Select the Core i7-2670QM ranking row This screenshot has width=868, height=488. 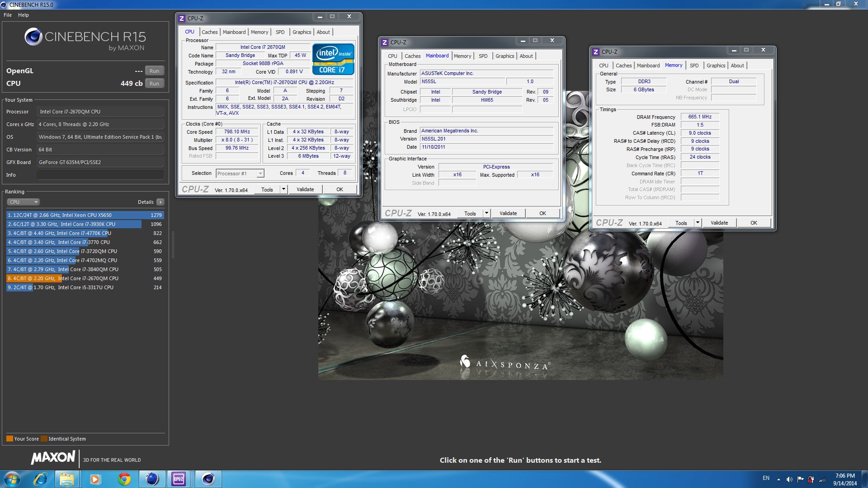[x=85, y=278]
